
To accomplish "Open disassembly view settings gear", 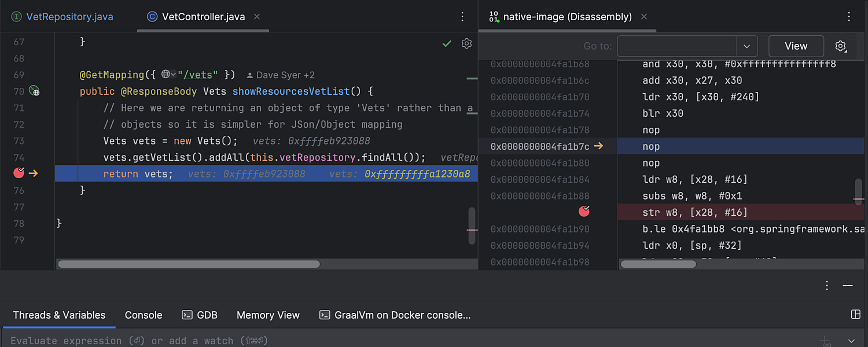I will click(840, 46).
